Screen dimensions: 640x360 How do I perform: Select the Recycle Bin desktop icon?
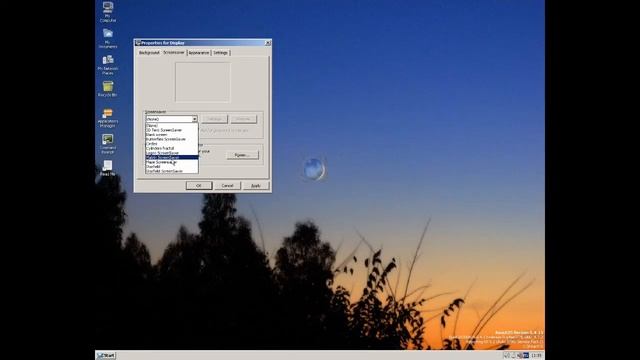[x=108, y=89]
